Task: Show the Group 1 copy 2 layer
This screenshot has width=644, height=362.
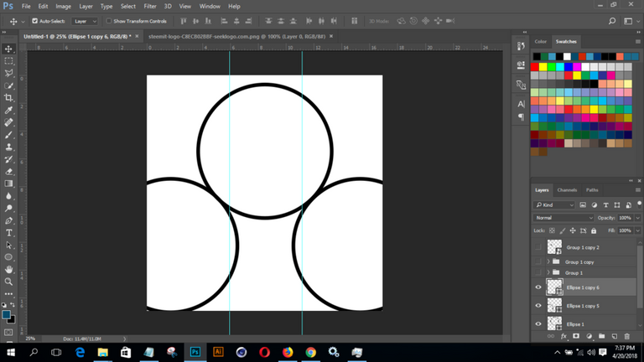Action: coord(538,247)
